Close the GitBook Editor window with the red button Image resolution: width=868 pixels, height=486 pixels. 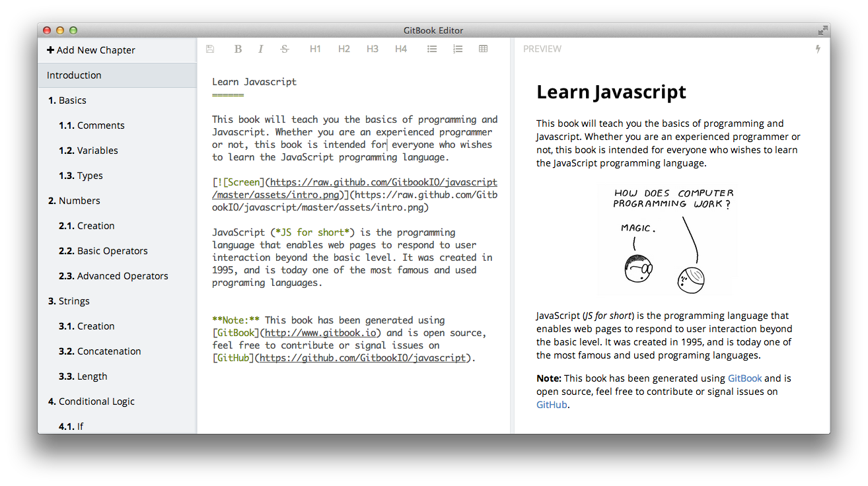tap(47, 30)
